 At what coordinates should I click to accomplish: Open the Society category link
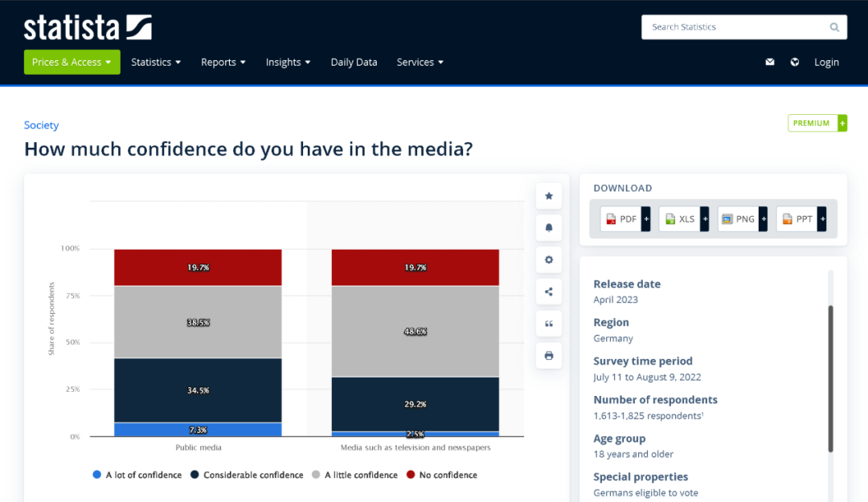[42, 125]
